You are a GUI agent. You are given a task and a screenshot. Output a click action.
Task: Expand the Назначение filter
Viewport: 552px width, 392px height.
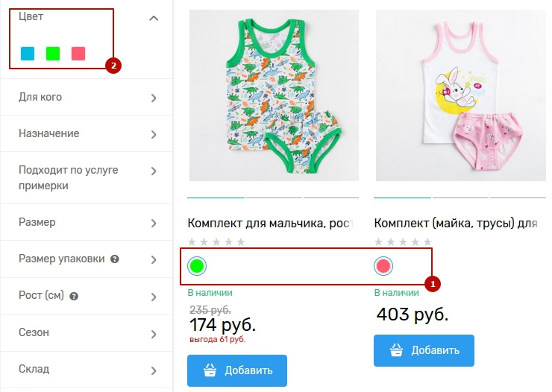click(154, 134)
